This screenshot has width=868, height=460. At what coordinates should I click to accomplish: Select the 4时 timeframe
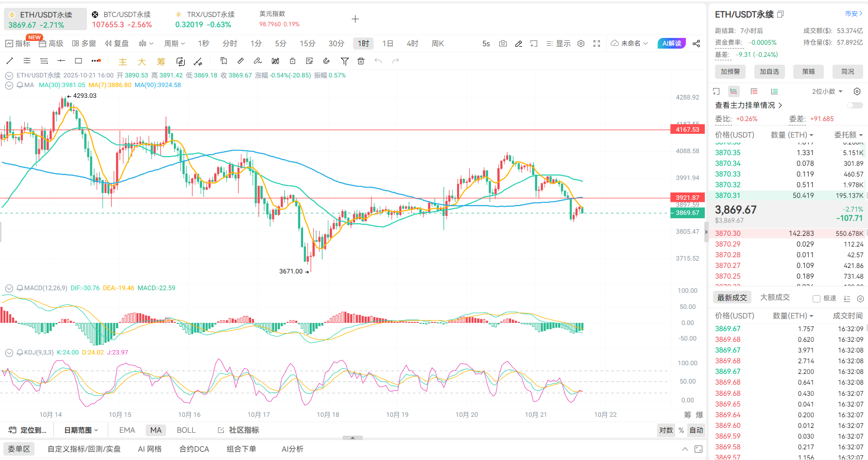tap(412, 44)
